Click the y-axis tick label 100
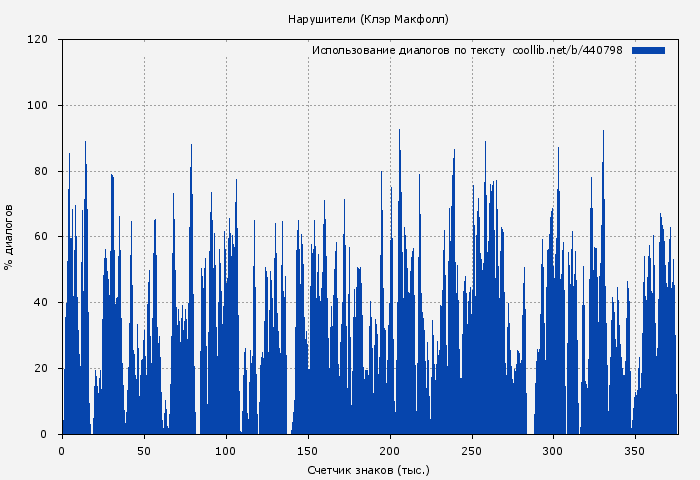Screen dimensions: 700x480 (38, 106)
